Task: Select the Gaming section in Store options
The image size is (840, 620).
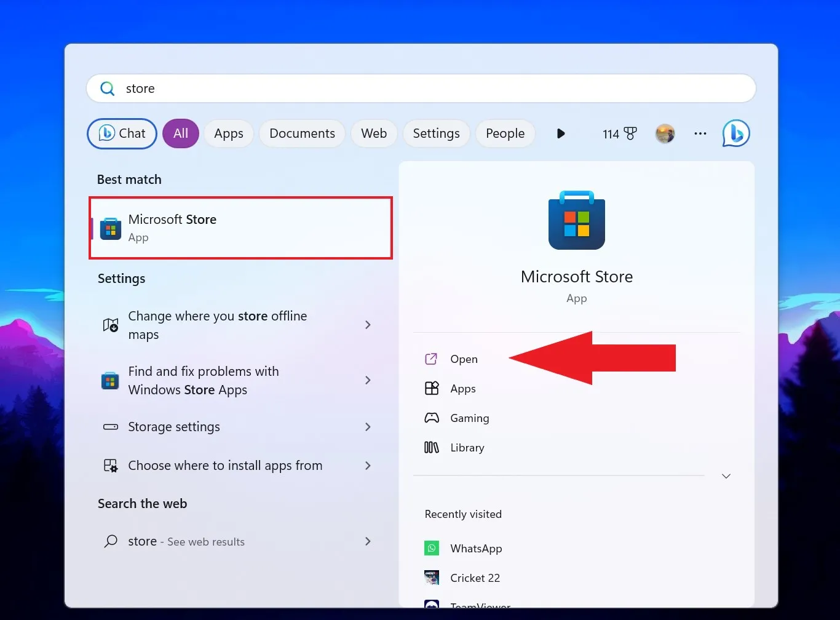Action: tap(469, 418)
